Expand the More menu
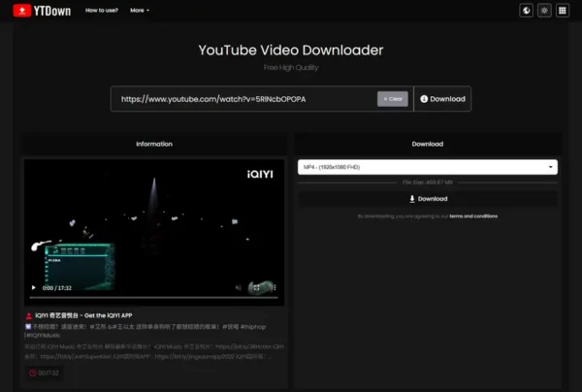This screenshot has height=392, width=582. tap(140, 11)
